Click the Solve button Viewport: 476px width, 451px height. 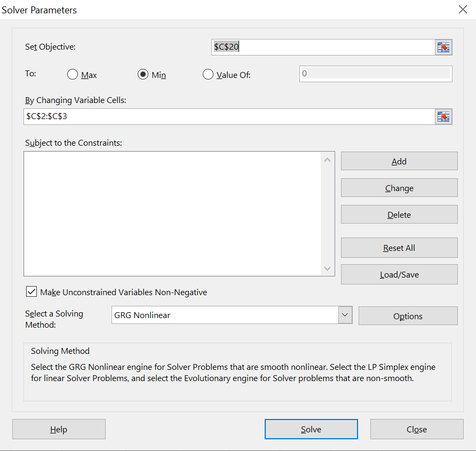click(x=311, y=429)
